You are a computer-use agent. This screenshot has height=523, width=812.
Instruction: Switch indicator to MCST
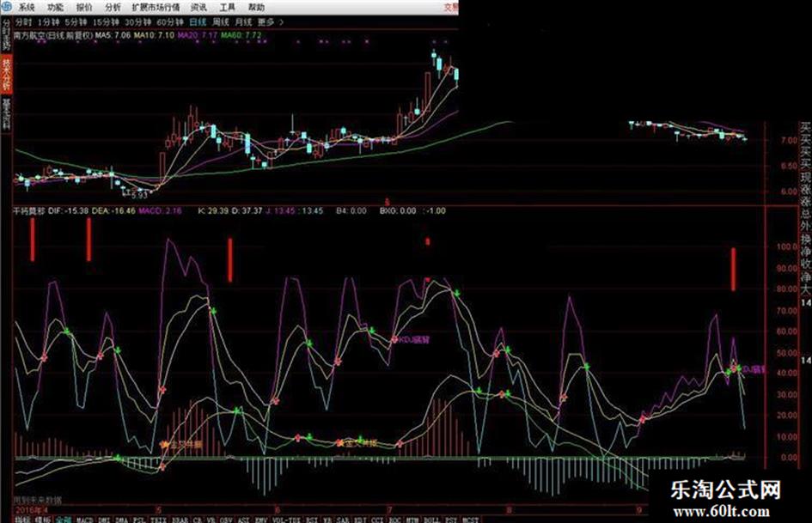[x=470, y=519]
